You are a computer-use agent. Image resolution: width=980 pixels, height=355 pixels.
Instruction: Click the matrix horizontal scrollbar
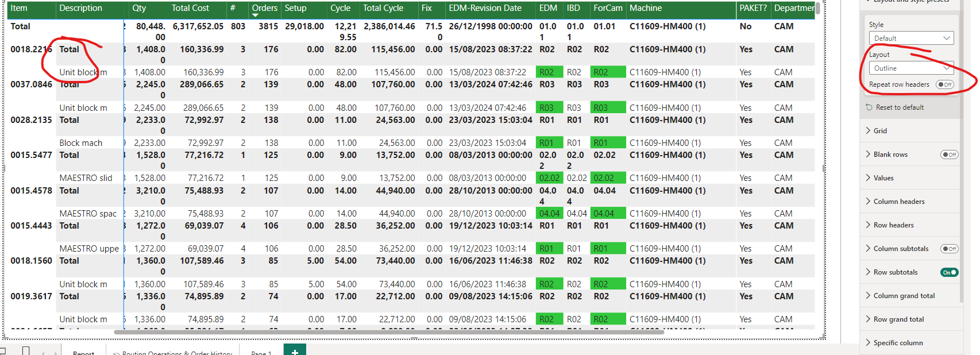pyautogui.click(x=389, y=332)
